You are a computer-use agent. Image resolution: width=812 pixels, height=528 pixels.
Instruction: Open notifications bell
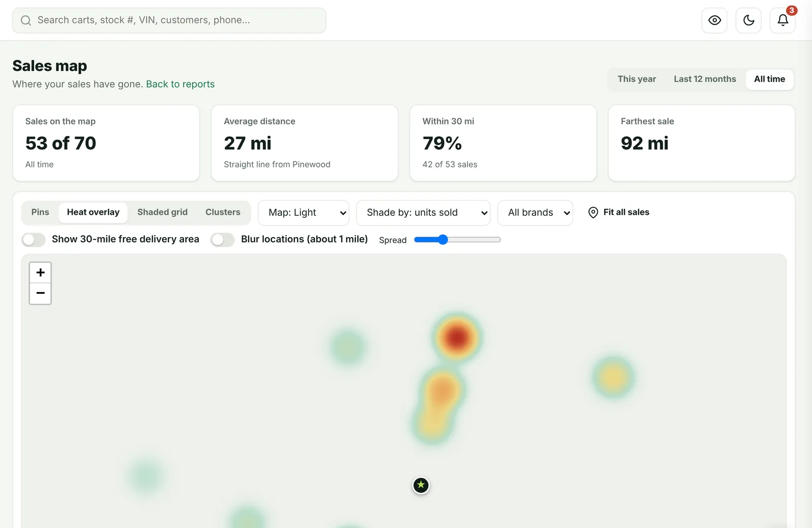[783, 20]
